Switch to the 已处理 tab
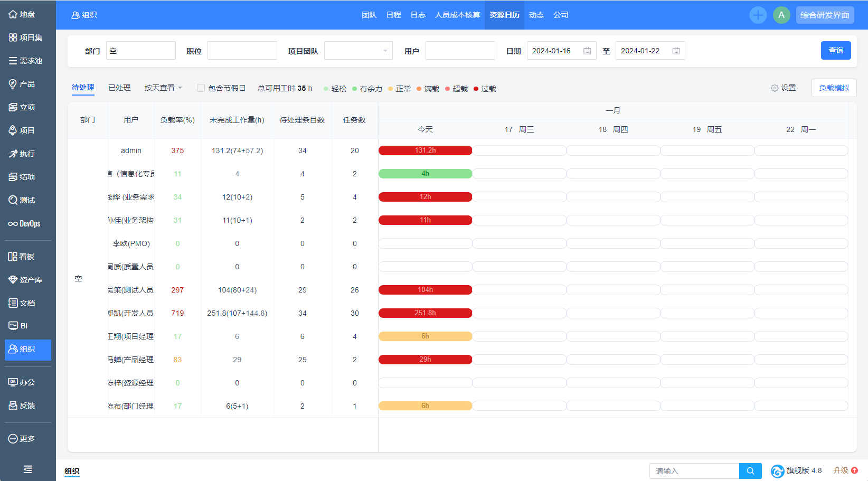Screen dimensions: 868x481 [119, 88]
